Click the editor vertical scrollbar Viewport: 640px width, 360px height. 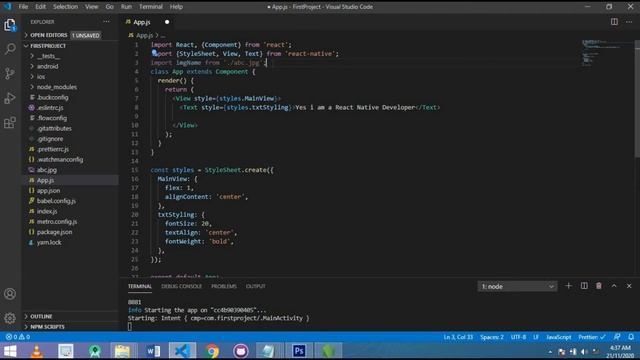(637, 98)
